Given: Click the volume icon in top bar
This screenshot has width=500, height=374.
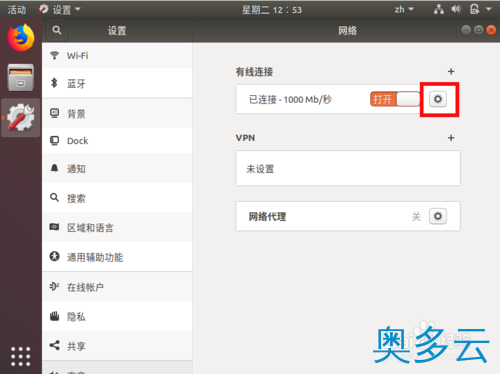Looking at the screenshot, I should pos(456,9).
